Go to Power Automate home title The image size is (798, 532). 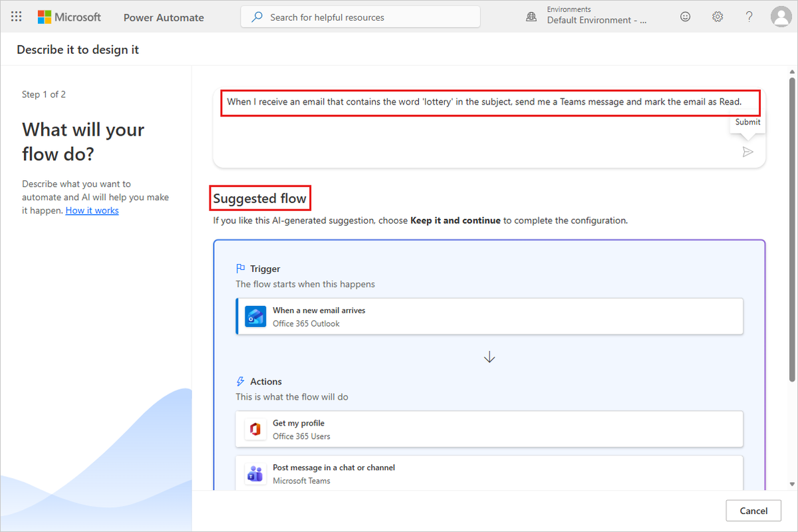[x=164, y=17]
